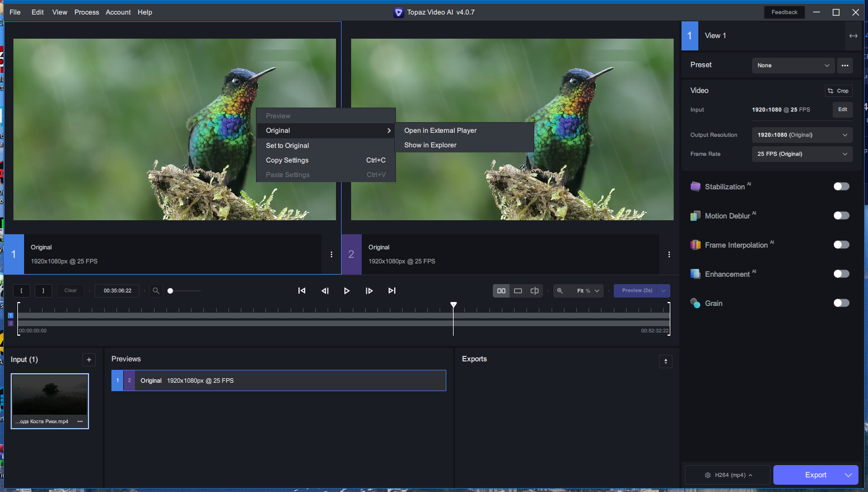Open the View menu
Image resolution: width=868 pixels, height=492 pixels.
pyautogui.click(x=60, y=12)
